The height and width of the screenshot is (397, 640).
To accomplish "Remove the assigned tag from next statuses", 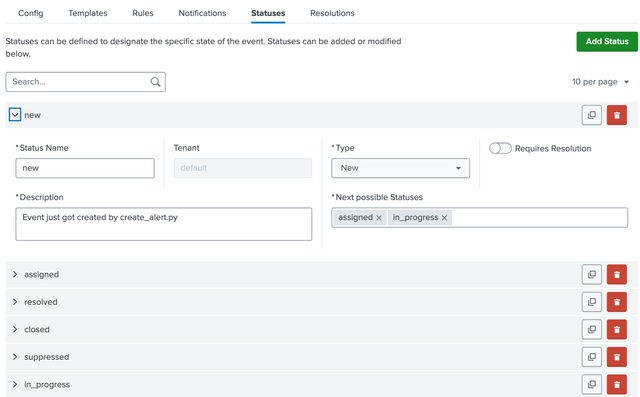I will point(379,218).
